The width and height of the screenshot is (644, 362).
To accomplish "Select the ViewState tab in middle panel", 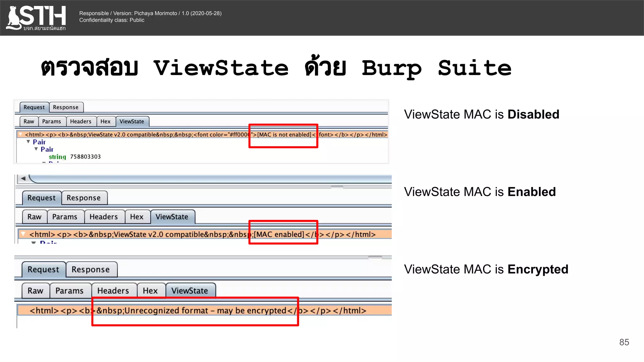I will click(x=173, y=217).
